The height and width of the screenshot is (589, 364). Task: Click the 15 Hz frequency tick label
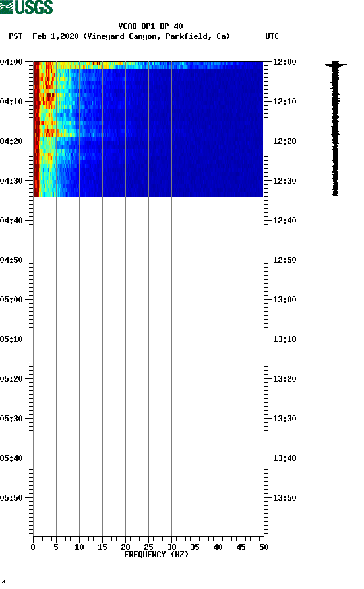[x=102, y=547]
